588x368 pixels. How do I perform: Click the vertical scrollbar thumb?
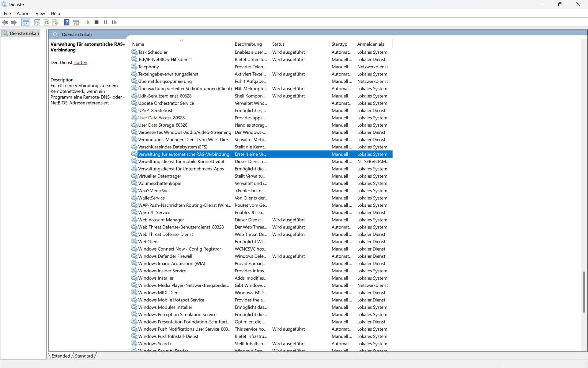(x=584, y=292)
